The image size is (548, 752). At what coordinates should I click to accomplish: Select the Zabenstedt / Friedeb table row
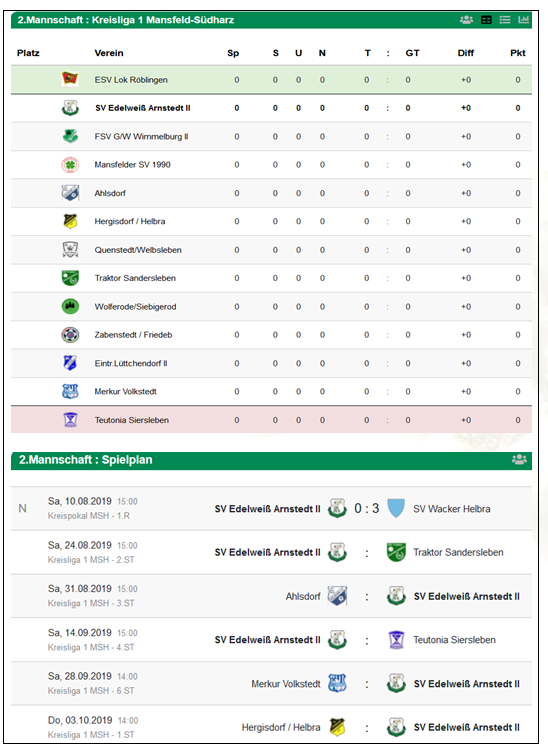(271, 335)
